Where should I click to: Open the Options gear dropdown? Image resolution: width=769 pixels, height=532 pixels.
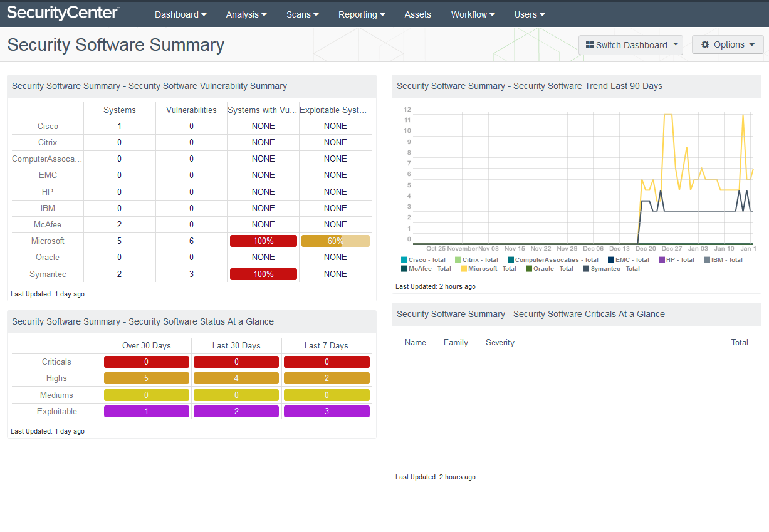click(x=728, y=44)
